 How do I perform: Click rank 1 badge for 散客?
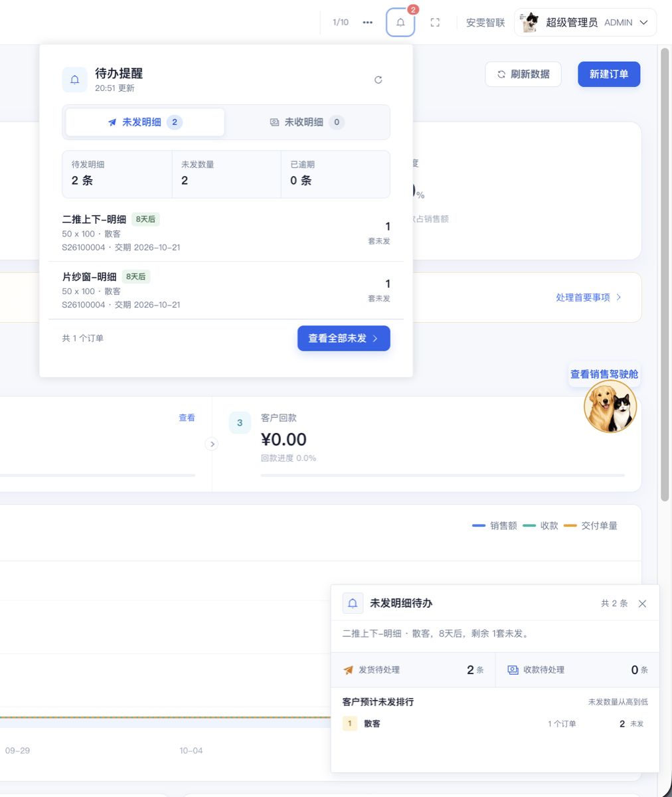(350, 723)
